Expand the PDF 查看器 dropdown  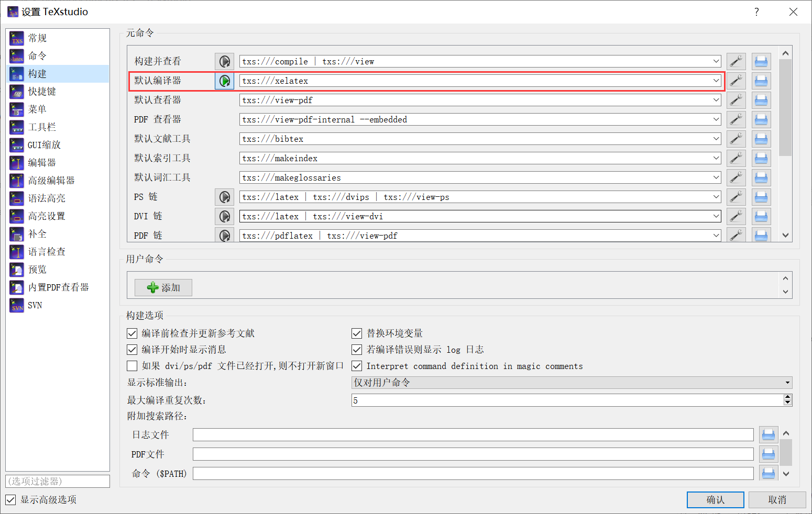click(x=716, y=119)
